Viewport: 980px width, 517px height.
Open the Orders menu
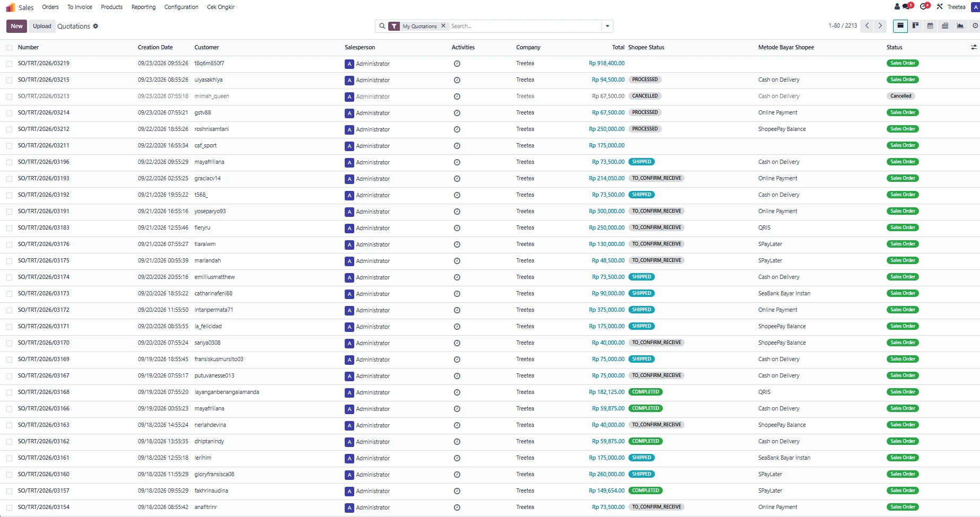50,7
